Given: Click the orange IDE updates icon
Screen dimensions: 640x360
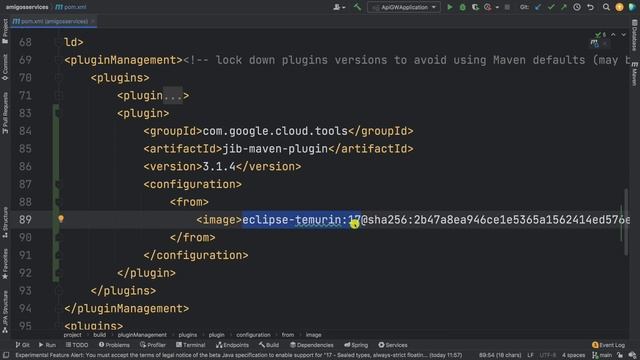Looking at the screenshot, I should click(619, 7).
